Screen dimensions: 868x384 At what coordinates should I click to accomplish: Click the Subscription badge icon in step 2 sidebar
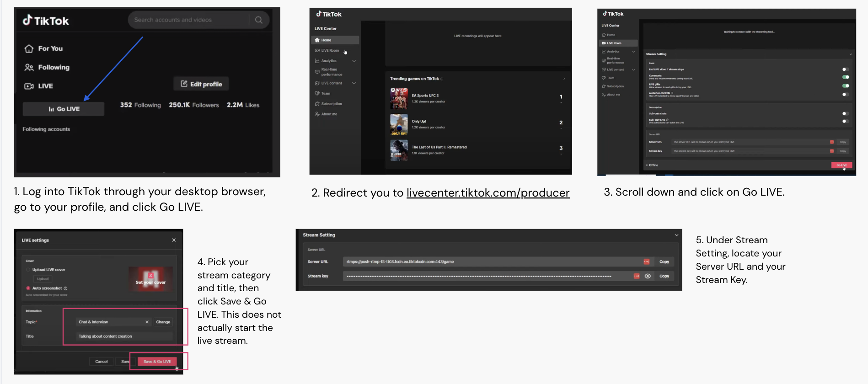[x=317, y=104]
